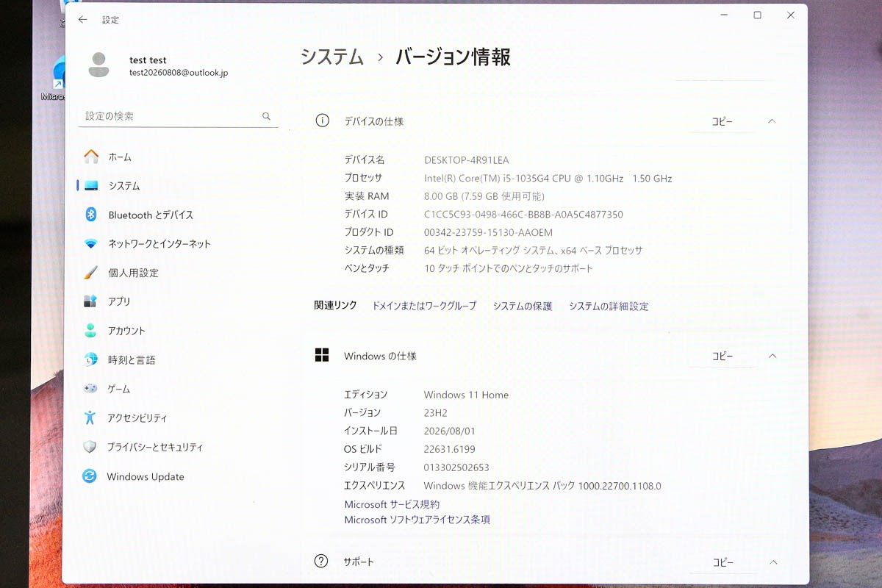The width and height of the screenshot is (882, 588).
Task: Click email test20260808@outlook.jp
Action: [179, 73]
